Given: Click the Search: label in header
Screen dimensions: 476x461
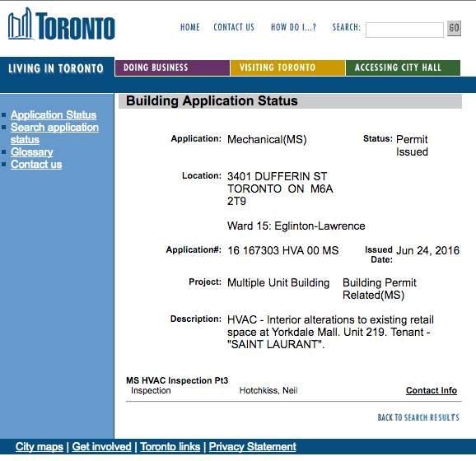Looking at the screenshot, I should point(347,27).
